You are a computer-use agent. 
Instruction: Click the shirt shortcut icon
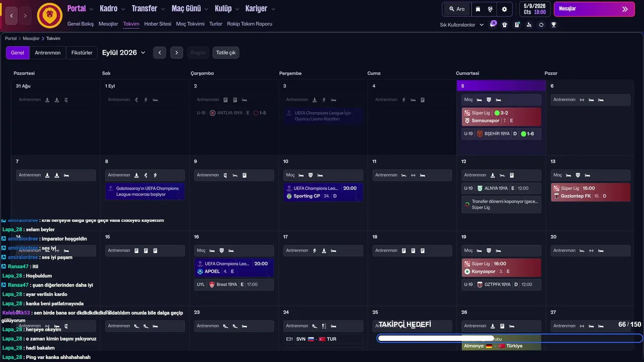pos(505,25)
